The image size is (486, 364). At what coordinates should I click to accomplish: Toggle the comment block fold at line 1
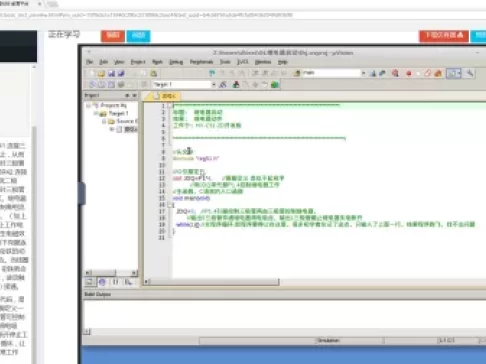click(x=170, y=106)
